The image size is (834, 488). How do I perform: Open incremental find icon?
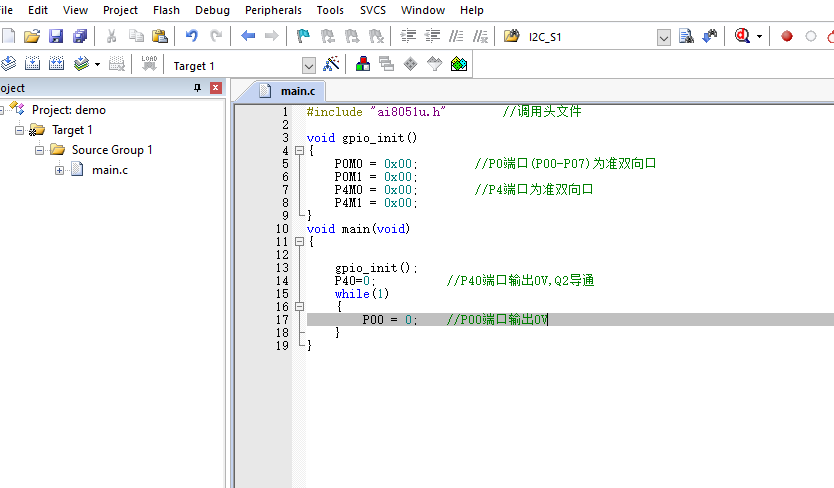pyautogui.click(x=710, y=36)
